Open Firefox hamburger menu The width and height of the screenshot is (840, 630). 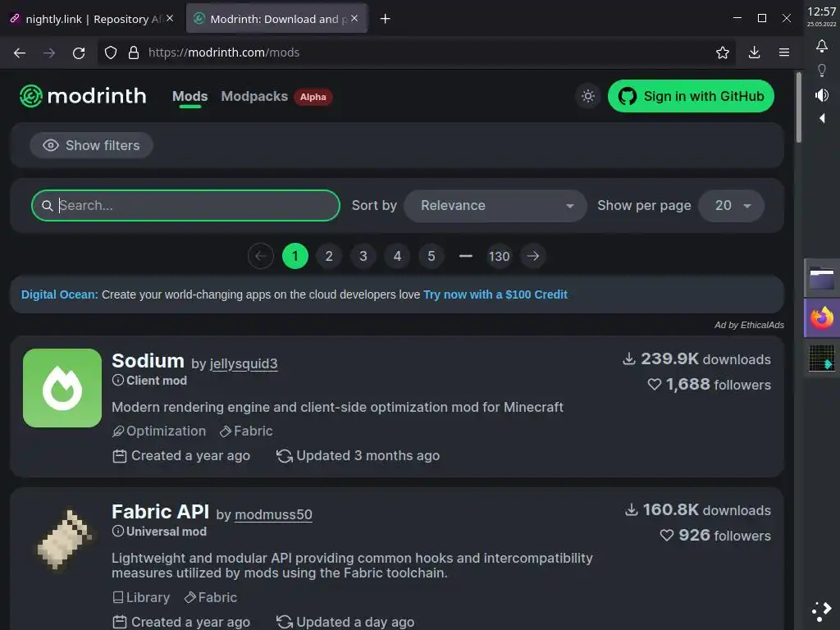(783, 52)
